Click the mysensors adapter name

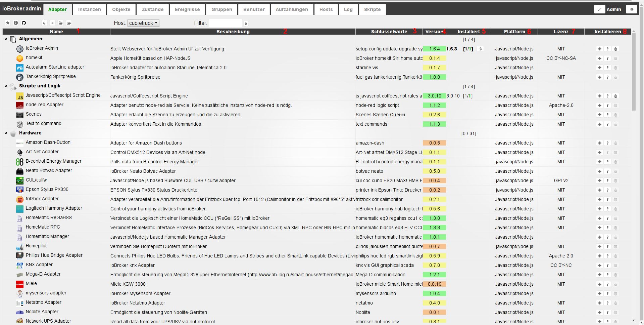[x=46, y=293]
